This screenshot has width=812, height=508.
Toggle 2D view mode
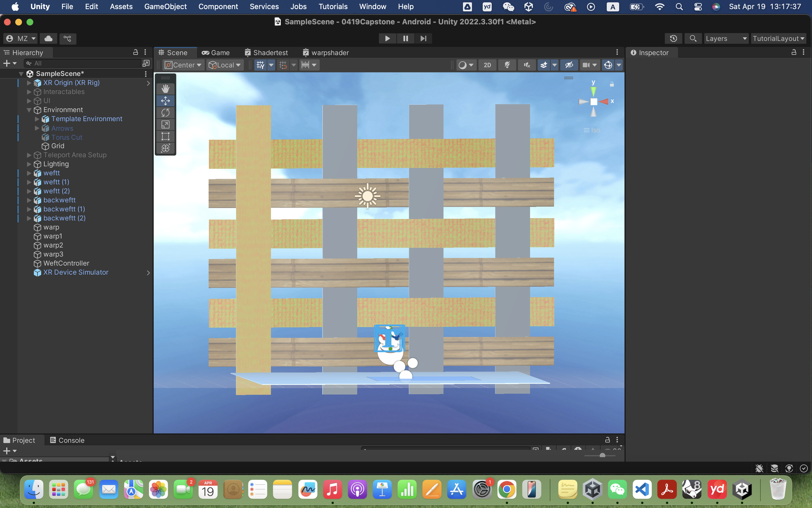tap(487, 65)
